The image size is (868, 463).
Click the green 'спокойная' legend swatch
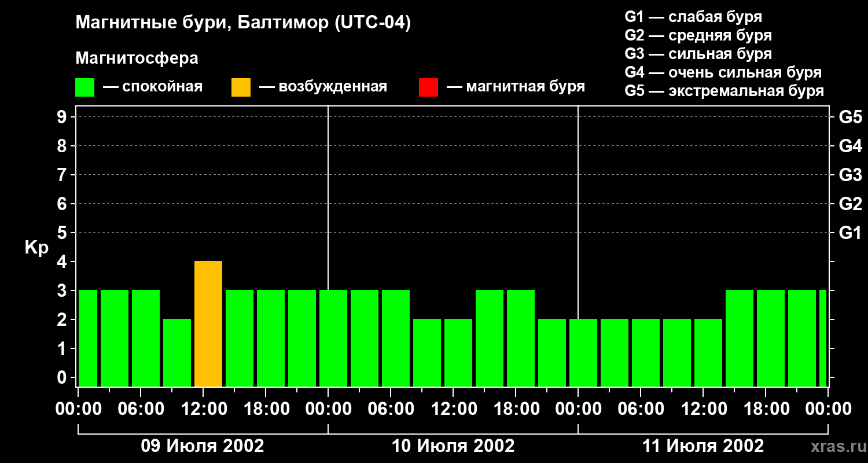84,87
